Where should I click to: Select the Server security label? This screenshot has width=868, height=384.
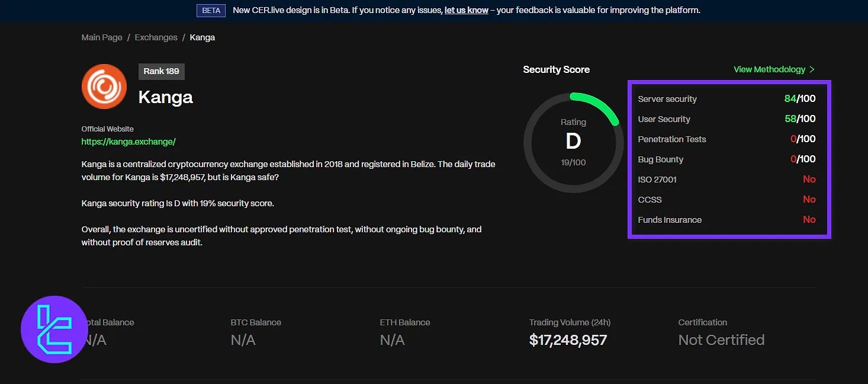point(667,99)
